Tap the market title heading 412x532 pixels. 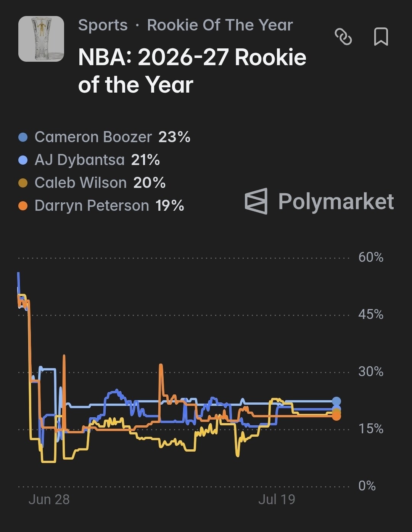(192, 71)
